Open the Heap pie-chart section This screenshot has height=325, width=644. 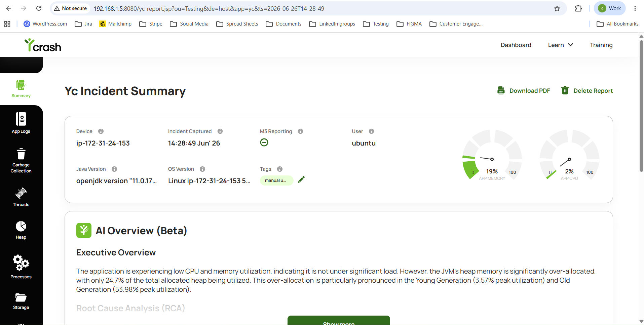tap(21, 230)
